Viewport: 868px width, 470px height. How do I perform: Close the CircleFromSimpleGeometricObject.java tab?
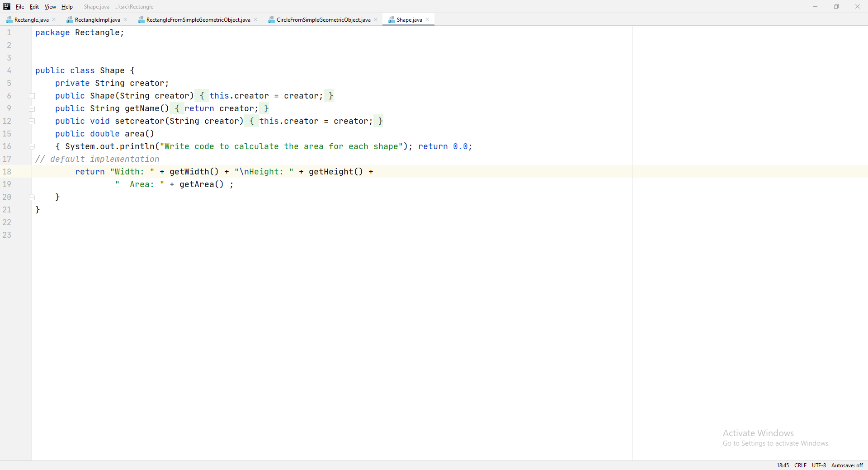pos(376,19)
